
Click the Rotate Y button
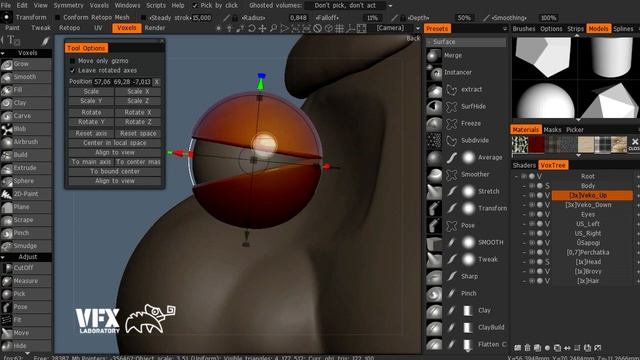click(x=91, y=122)
